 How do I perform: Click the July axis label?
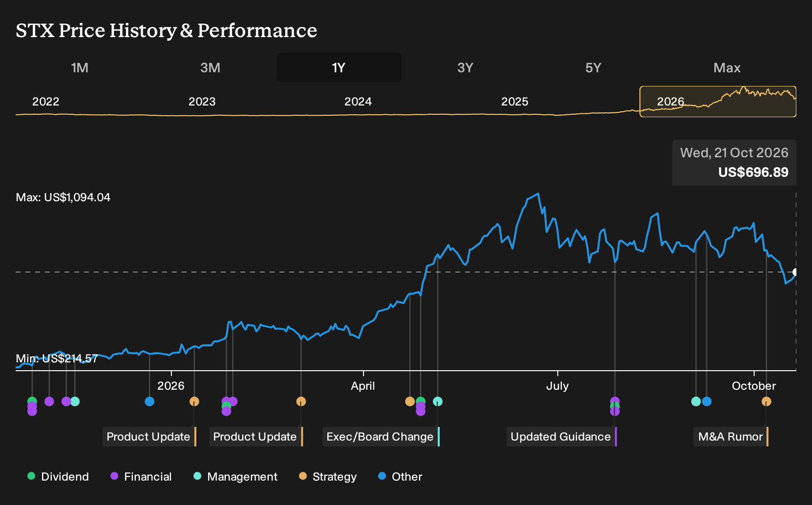(557, 386)
